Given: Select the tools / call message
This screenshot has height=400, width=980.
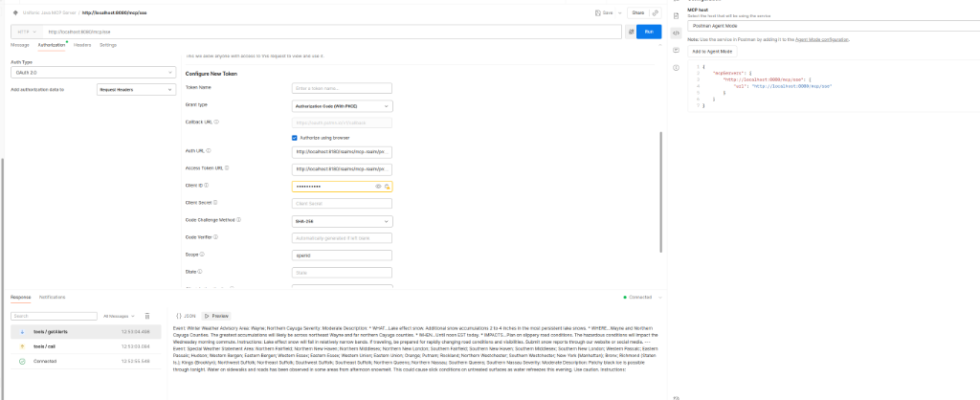Looking at the screenshot, I should [x=85, y=346].
